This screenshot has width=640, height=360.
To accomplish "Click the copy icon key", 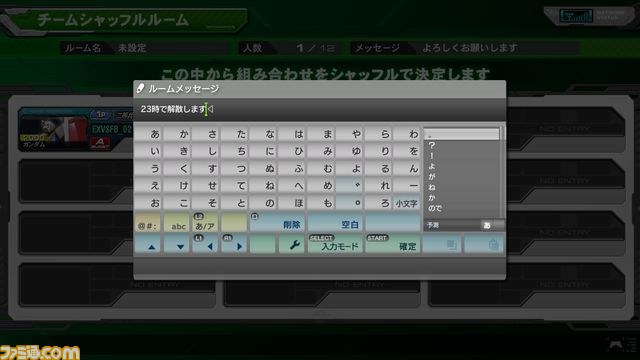I will coord(442,244).
